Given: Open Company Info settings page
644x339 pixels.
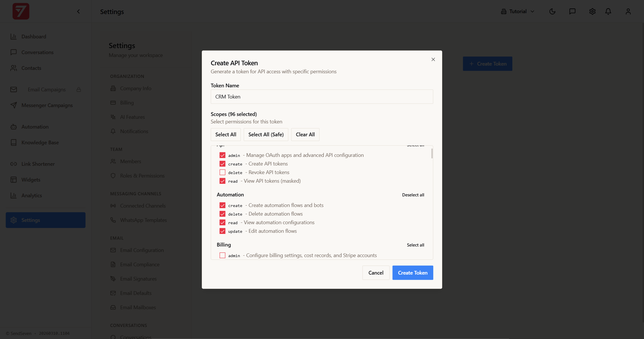Looking at the screenshot, I should coord(136,88).
